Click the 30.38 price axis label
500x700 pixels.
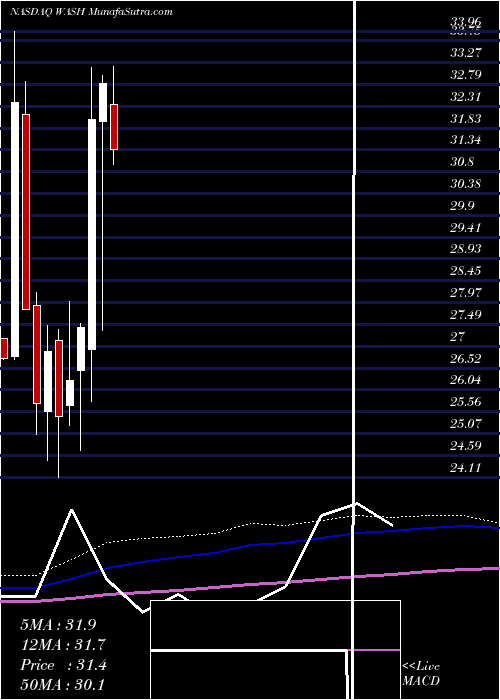(466, 184)
